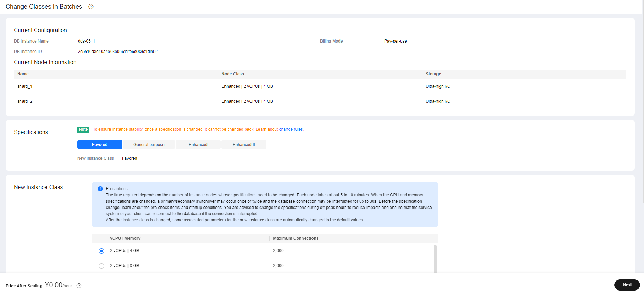Click the Favored value next to New Instance Class
The height and width of the screenshot is (295, 644).
[x=130, y=158]
